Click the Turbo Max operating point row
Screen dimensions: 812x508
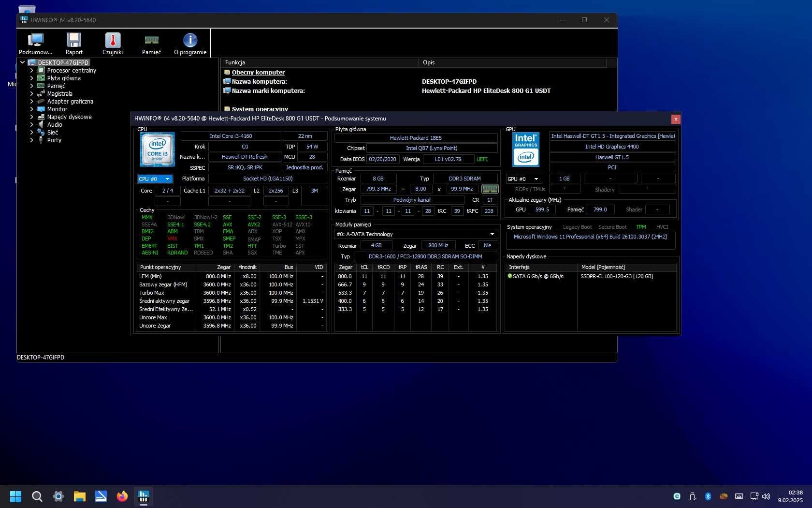pos(232,293)
